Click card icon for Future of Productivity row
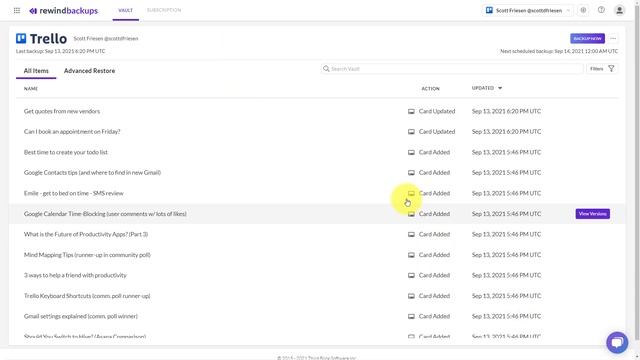Viewport: 640px width, 360px height. [x=411, y=234]
